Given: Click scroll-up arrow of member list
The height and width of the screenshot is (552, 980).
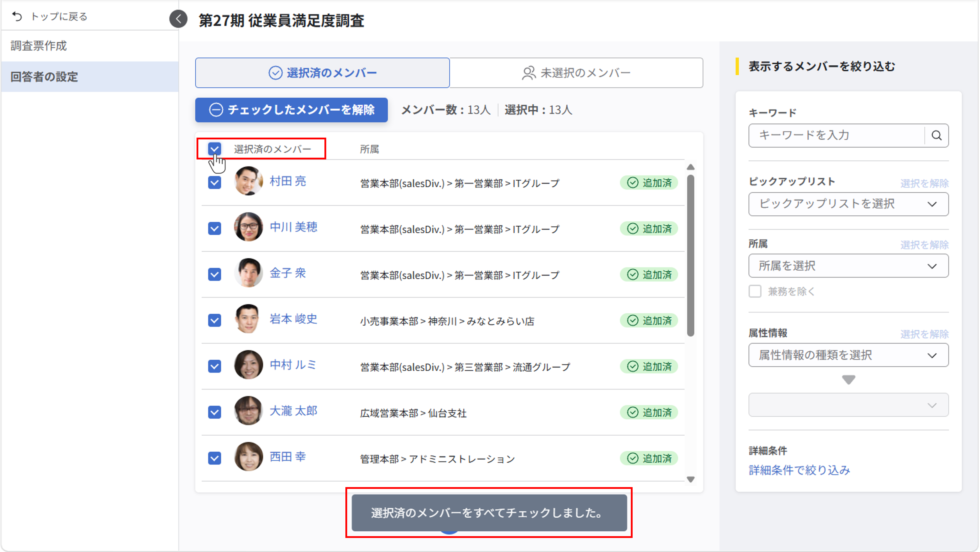Looking at the screenshot, I should (x=691, y=167).
